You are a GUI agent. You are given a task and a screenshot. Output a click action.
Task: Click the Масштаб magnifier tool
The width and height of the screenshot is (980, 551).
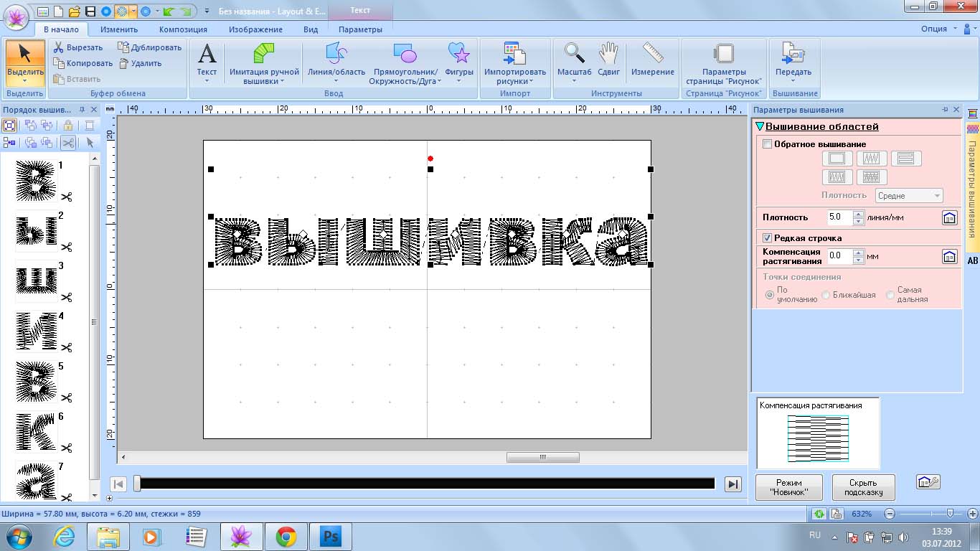(x=574, y=55)
